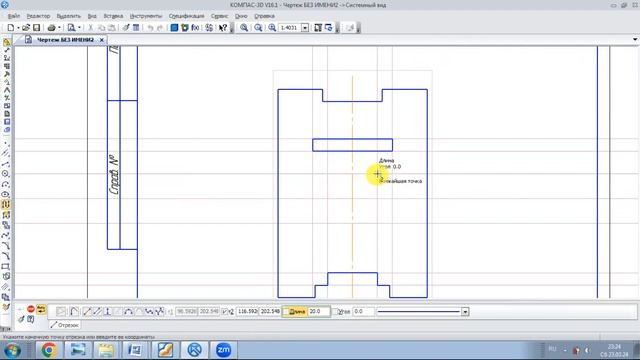
Task: Open the Редактор menu
Action: (38, 16)
